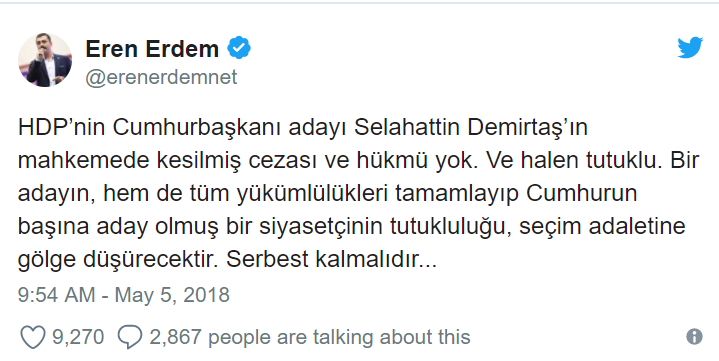
Task: Click 'Selahattin Demirtaş'ın' in tweet text
Action: 471,128
